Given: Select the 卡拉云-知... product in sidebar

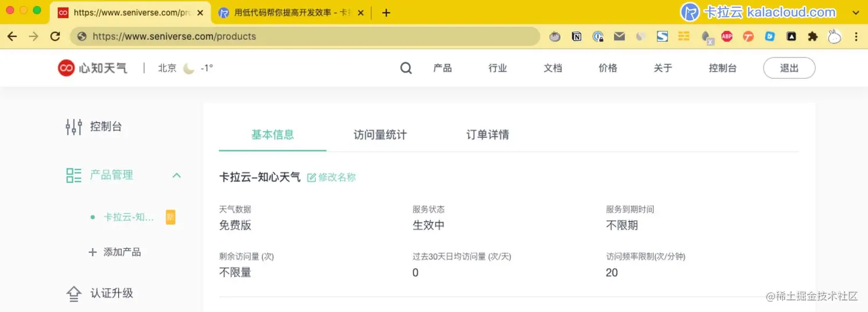Looking at the screenshot, I should point(129,217).
